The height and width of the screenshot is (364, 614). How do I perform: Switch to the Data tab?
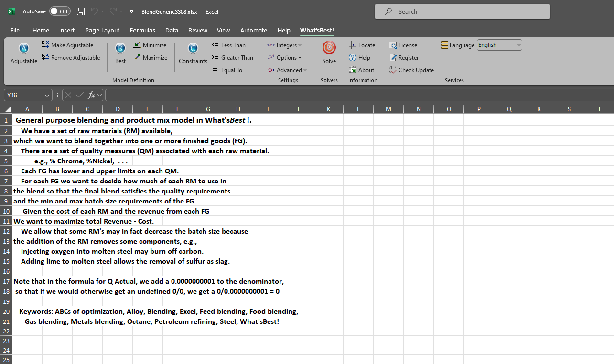click(172, 30)
